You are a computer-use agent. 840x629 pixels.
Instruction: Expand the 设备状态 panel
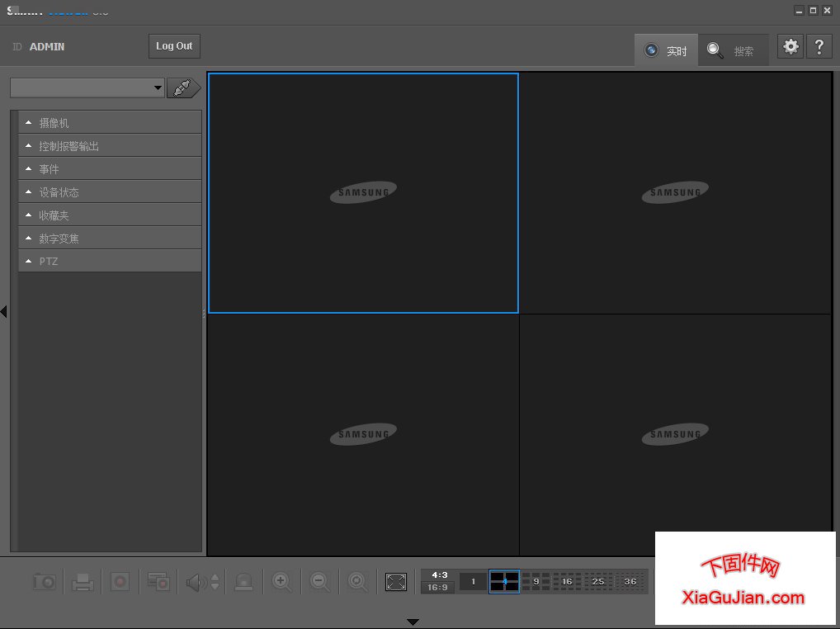(x=110, y=192)
